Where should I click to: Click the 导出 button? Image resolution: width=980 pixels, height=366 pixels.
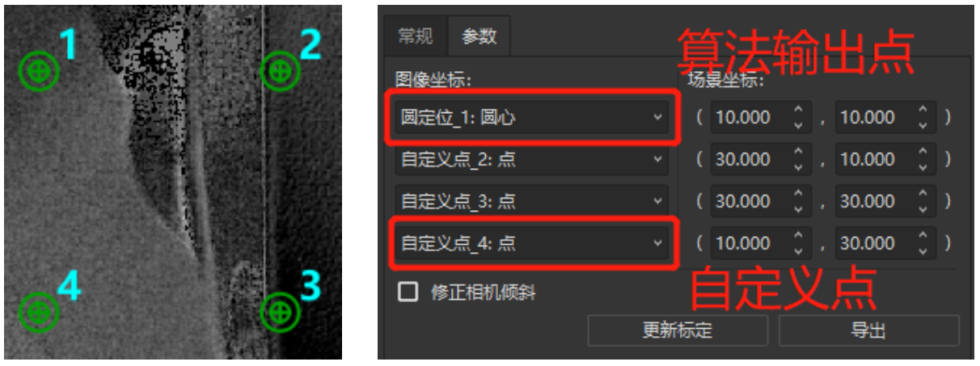[x=868, y=330]
